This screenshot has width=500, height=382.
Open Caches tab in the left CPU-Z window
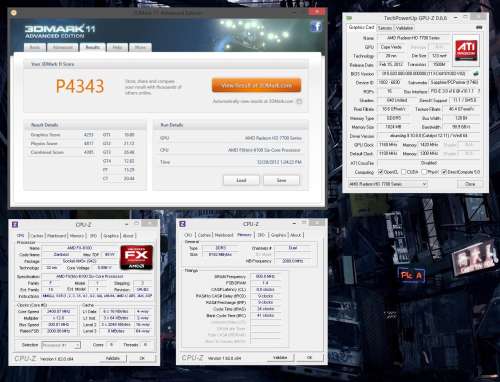[x=37, y=236]
